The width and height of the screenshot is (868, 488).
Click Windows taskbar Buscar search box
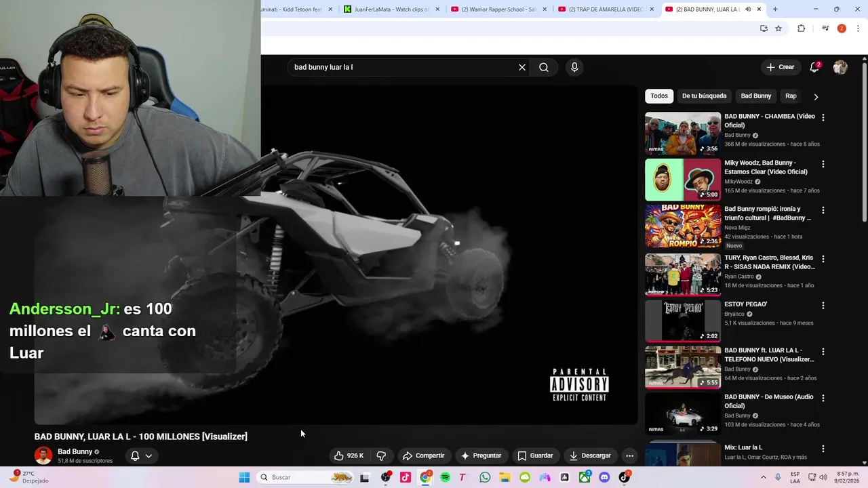click(x=307, y=477)
